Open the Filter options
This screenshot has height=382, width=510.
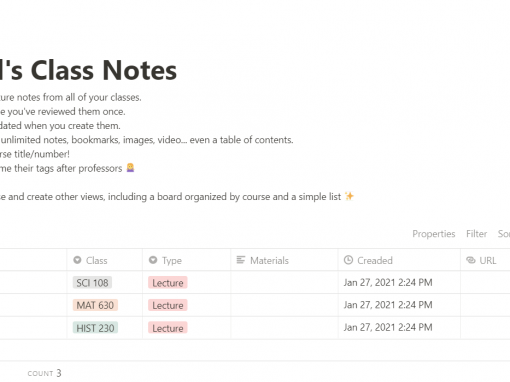[476, 234]
